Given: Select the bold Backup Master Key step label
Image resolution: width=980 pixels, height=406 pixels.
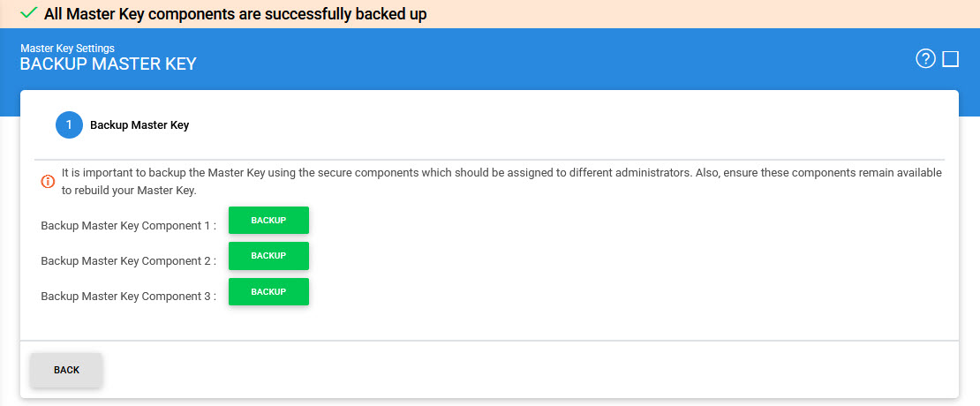Looking at the screenshot, I should coord(139,125).
